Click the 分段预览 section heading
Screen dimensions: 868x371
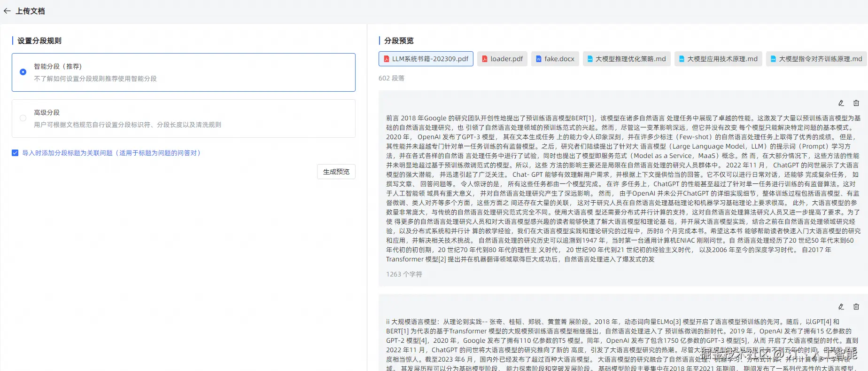tap(399, 41)
